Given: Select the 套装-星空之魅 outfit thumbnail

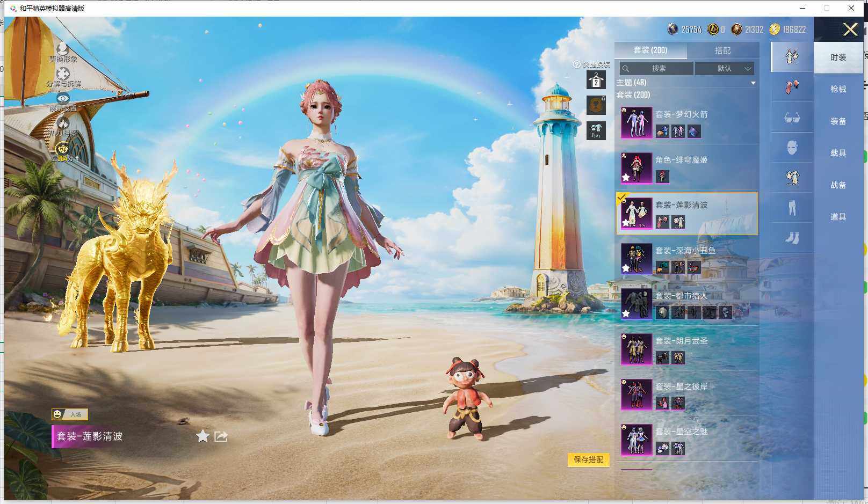Looking at the screenshot, I should pos(636,440).
